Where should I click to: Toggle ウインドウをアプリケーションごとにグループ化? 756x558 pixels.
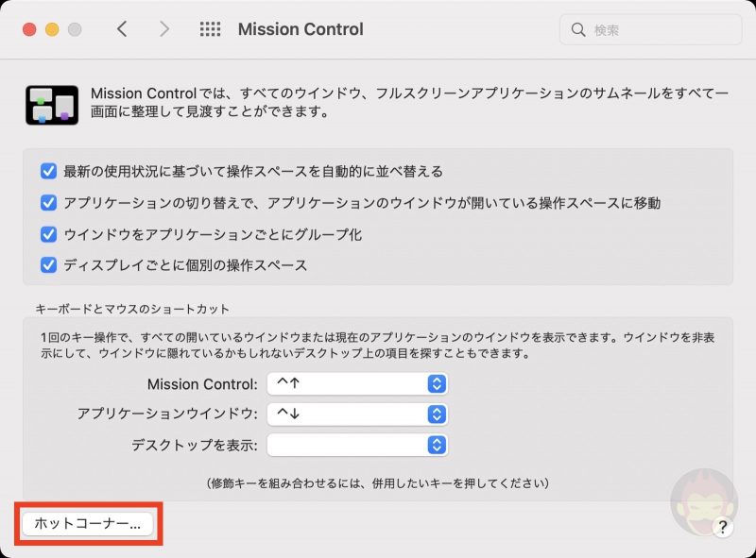46,234
